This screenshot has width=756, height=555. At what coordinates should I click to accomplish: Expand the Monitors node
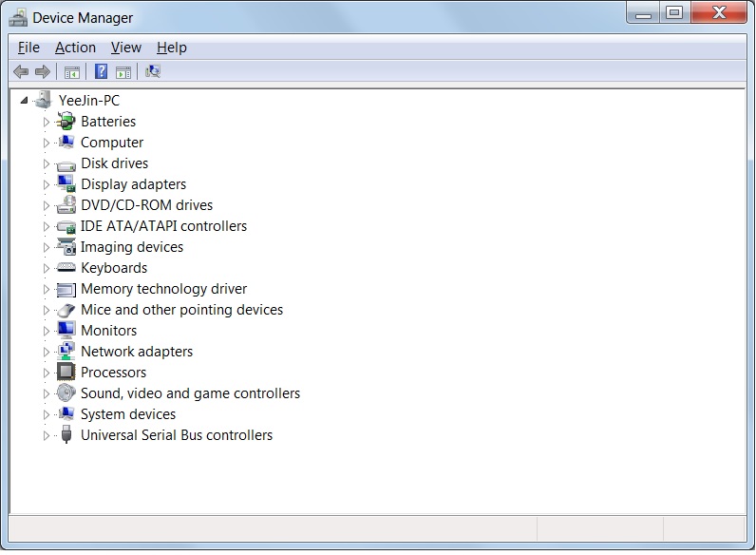coord(47,331)
